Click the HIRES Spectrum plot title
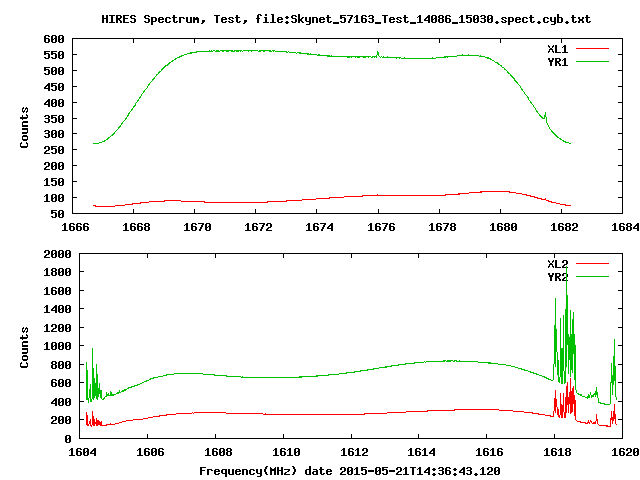This screenshot has width=640, height=480. coord(346,19)
